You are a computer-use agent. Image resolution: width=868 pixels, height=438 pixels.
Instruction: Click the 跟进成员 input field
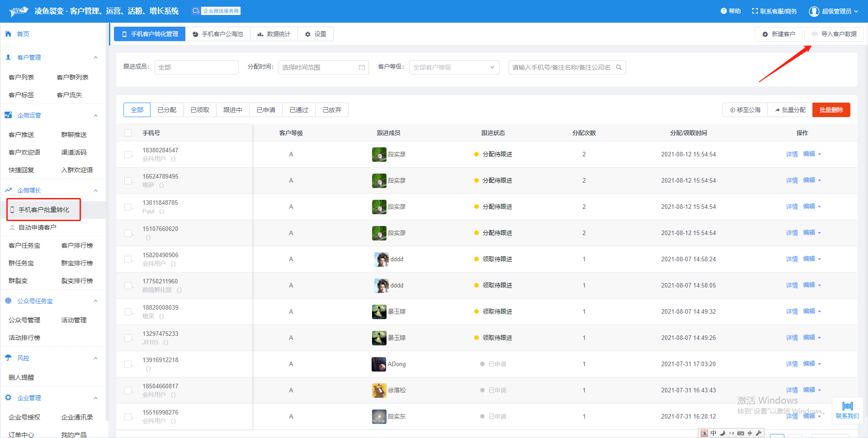click(x=196, y=67)
